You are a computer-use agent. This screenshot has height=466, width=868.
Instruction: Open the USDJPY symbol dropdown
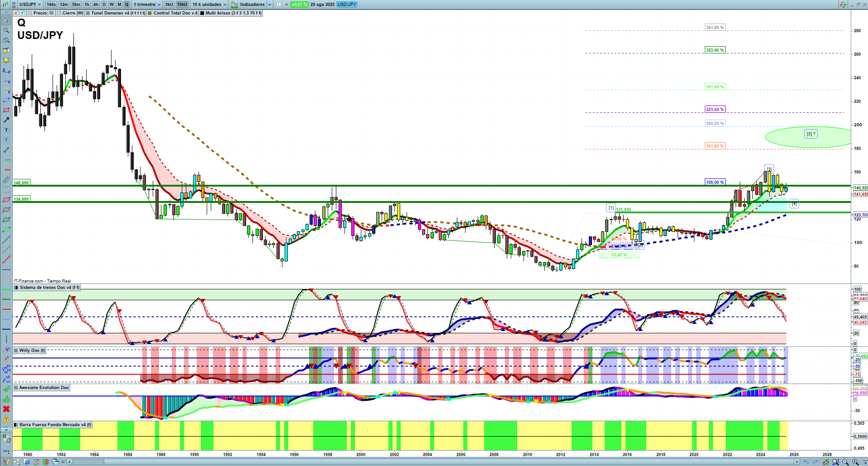point(30,5)
